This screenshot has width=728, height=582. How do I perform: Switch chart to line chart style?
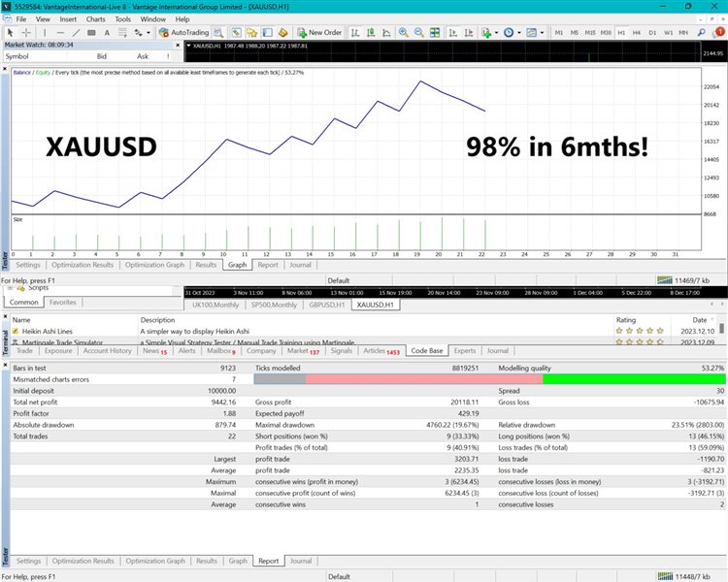pyautogui.click(x=386, y=32)
